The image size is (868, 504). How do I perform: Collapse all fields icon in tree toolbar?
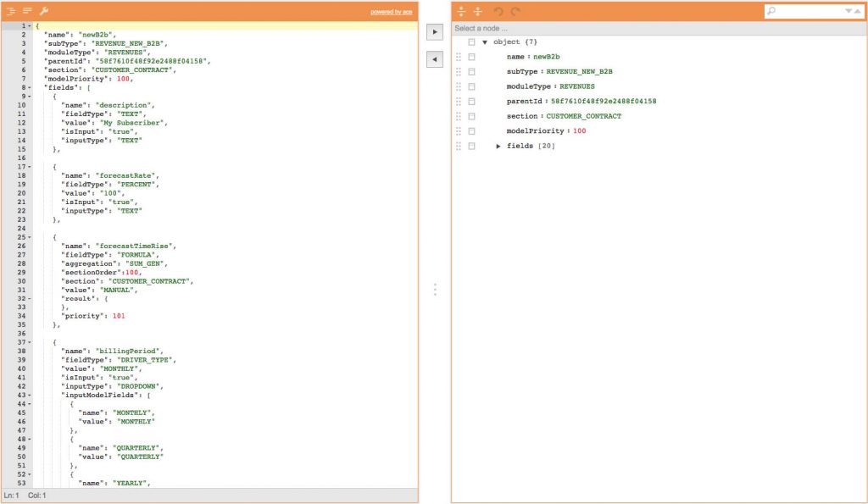point(478,11)
